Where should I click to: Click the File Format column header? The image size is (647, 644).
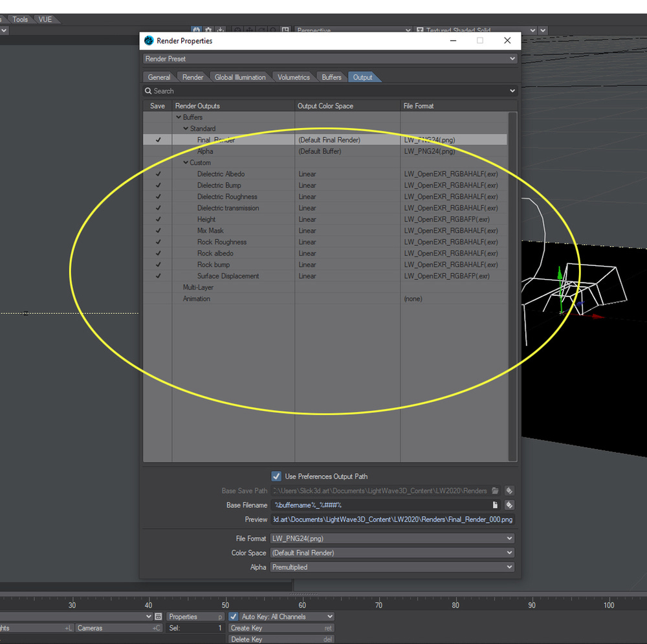tap(459, 105)
